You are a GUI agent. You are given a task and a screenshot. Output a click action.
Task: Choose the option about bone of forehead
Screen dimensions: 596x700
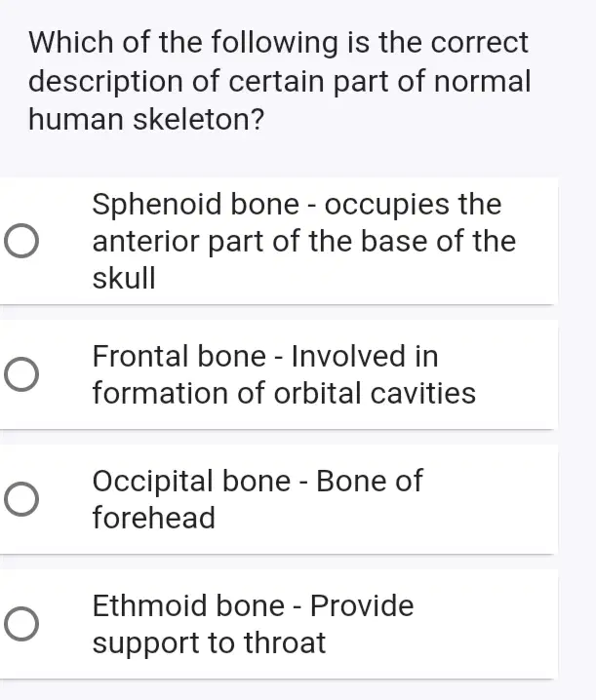point(279,499)
